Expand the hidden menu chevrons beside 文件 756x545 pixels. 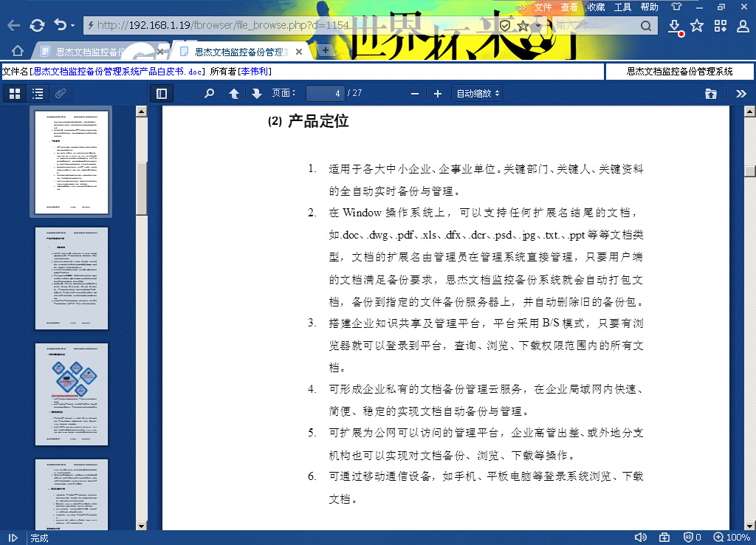522,7
